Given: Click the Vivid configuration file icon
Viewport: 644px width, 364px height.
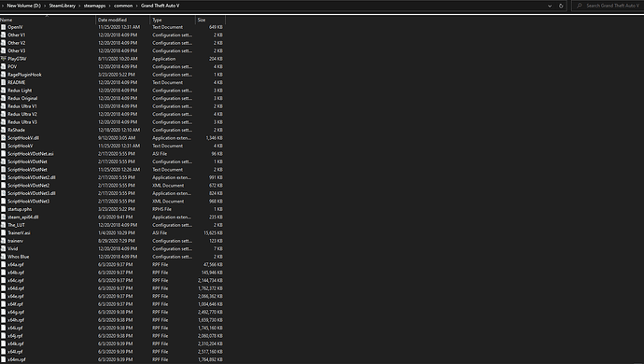Looking at the screenshot, I should coord(4,248).
